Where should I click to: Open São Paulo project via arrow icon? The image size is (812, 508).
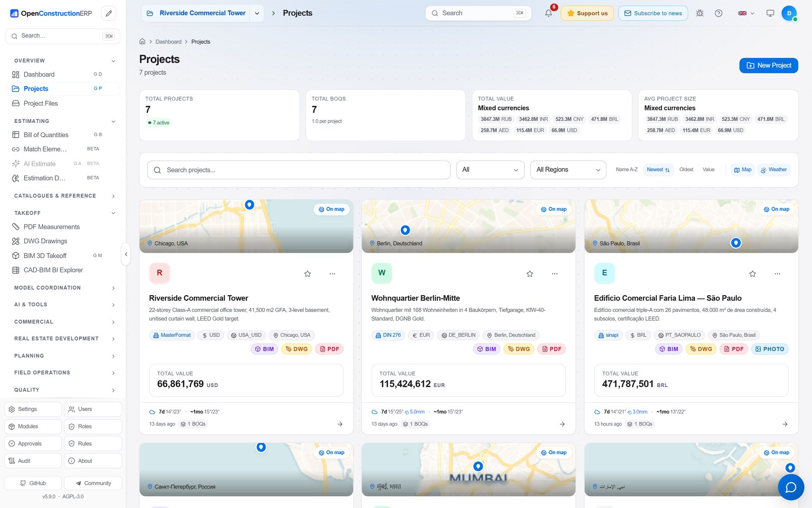(785, 424)
